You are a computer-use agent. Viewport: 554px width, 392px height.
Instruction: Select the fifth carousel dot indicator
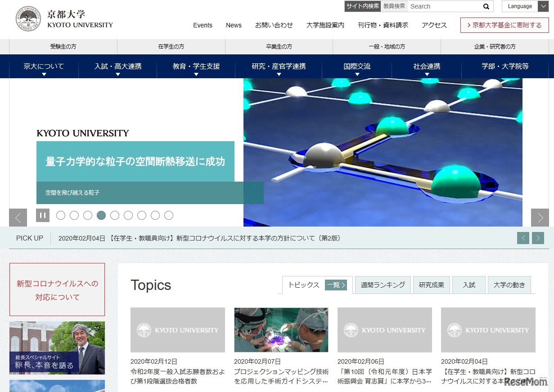[115, 215]
